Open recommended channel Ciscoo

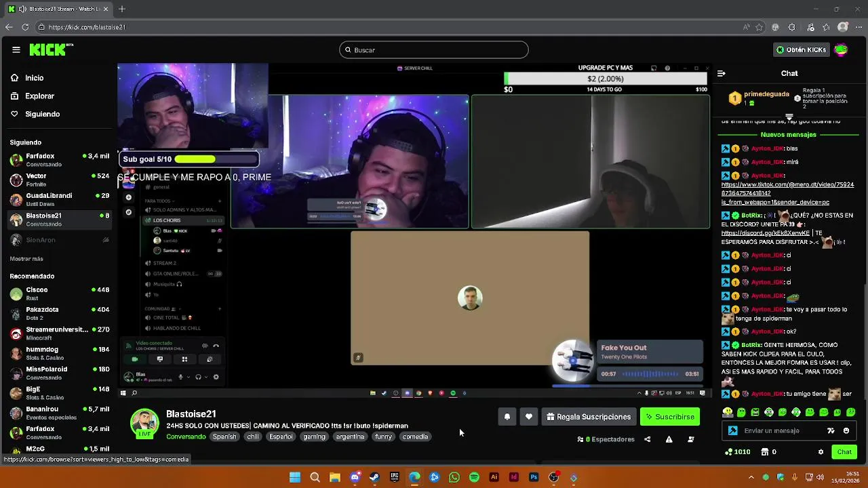(60, 293)
